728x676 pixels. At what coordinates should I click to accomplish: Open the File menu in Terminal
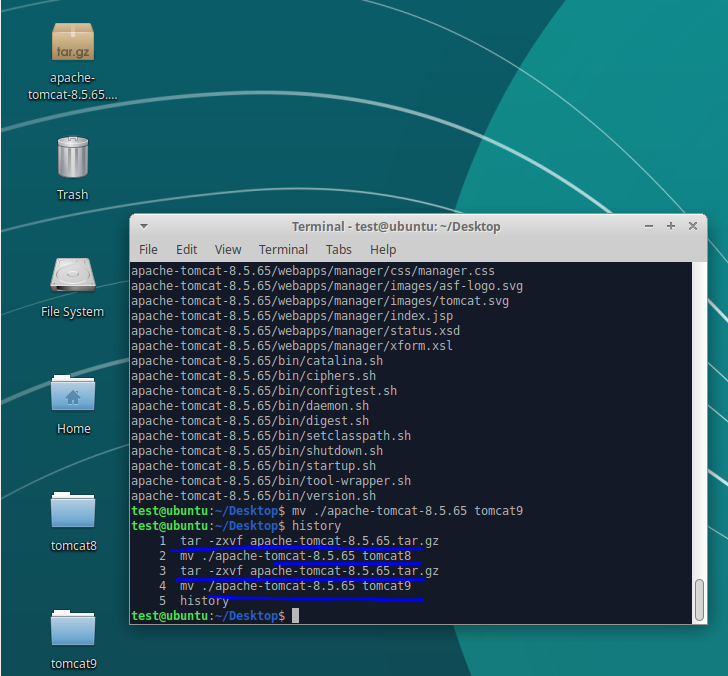148,250
